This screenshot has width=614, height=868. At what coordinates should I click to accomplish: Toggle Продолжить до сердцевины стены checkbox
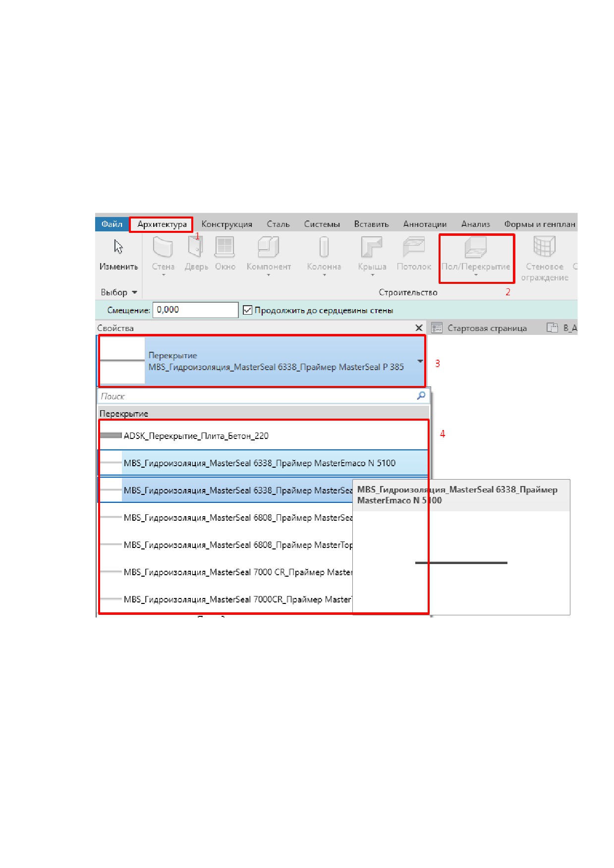[248, 311]
